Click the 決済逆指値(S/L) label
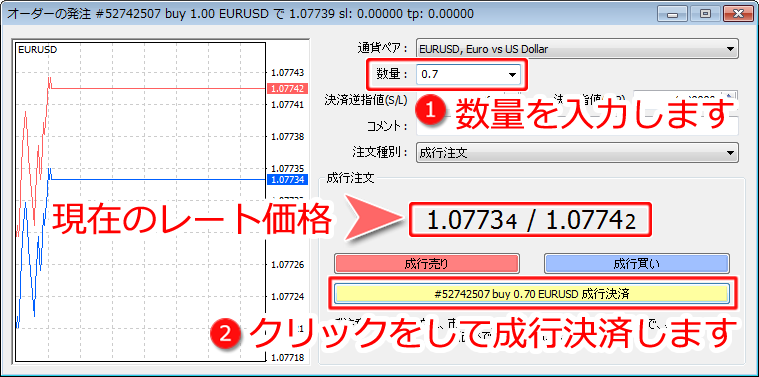Image resolution: width=759 pixels, height=377 pixels. click(x=366, y=101)
